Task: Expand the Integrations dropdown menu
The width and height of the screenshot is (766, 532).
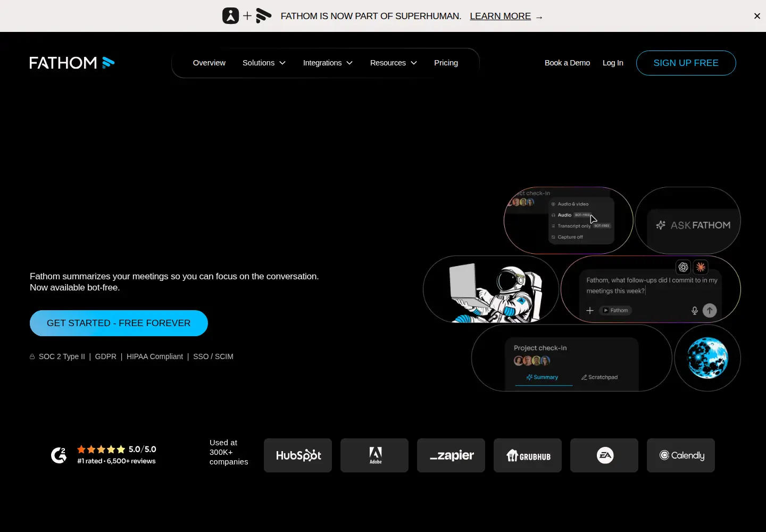Action: pyautogui.click(x=328, y=63)
